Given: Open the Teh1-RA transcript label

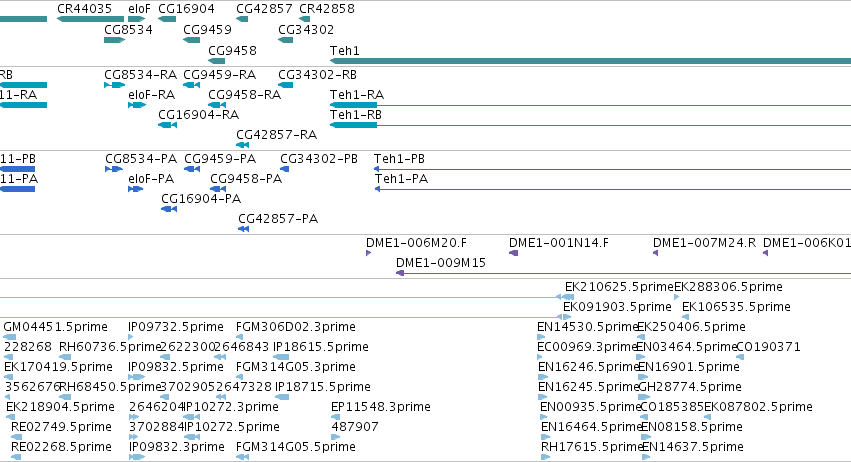Looking at the screenshot, I should 357,95.
